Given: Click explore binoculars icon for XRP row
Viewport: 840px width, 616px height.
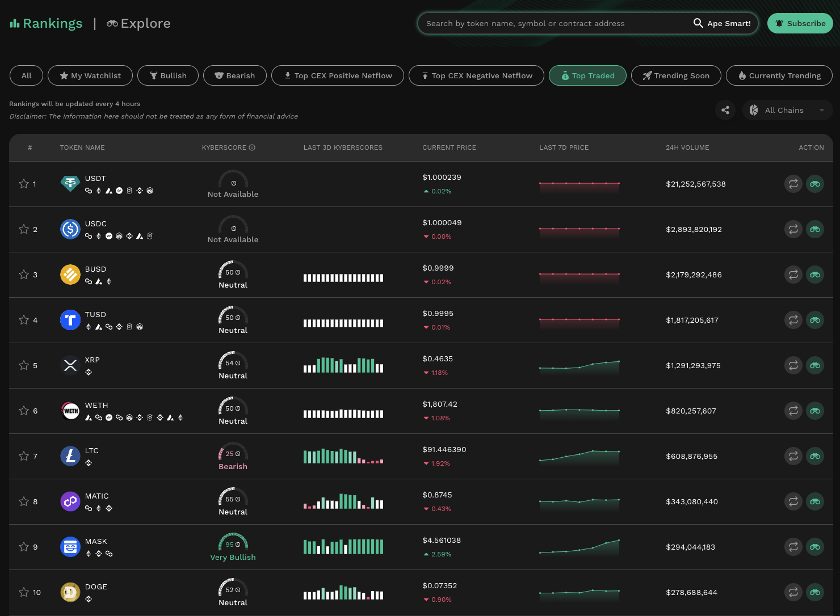Looking at the screenshot, I should 815,365.
